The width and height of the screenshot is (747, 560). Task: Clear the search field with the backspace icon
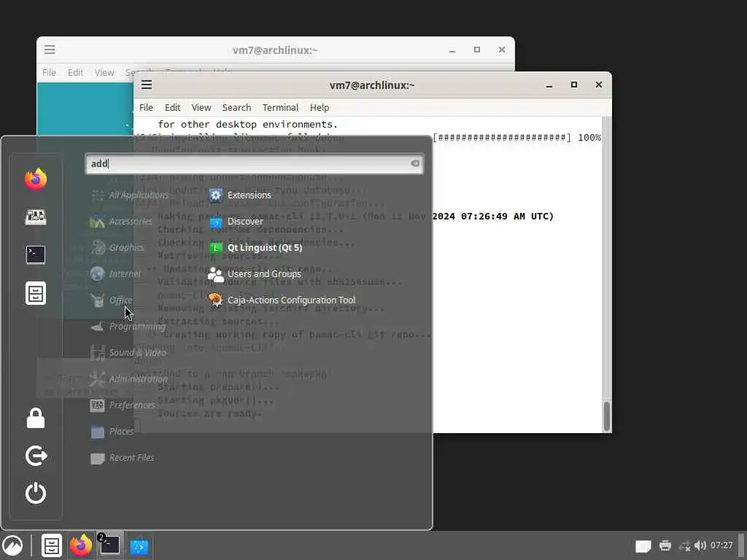point(415,163)
